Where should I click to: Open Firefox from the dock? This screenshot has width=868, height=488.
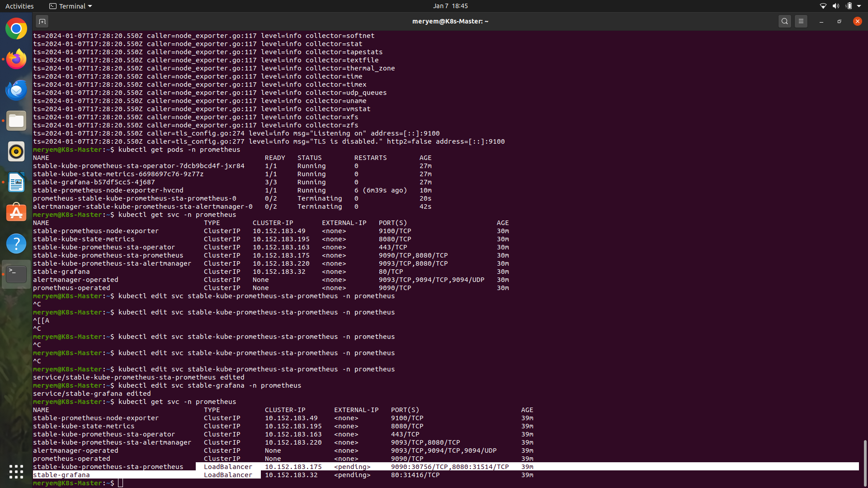(16, 59)
